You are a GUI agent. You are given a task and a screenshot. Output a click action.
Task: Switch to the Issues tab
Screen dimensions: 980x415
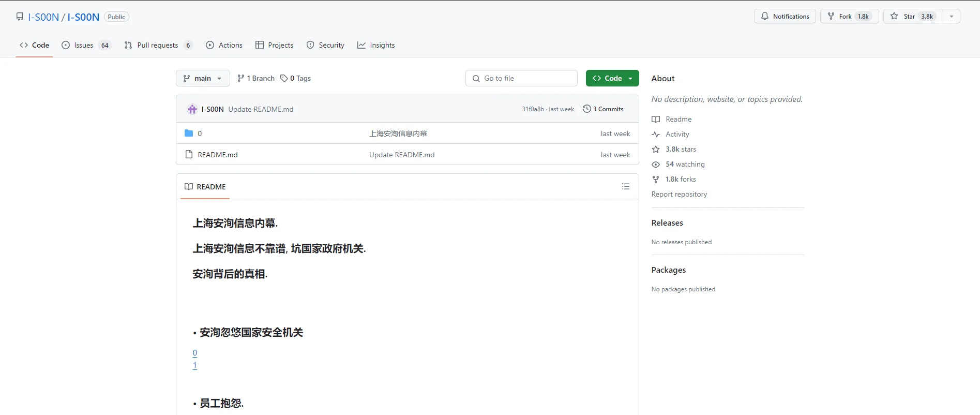86,45
